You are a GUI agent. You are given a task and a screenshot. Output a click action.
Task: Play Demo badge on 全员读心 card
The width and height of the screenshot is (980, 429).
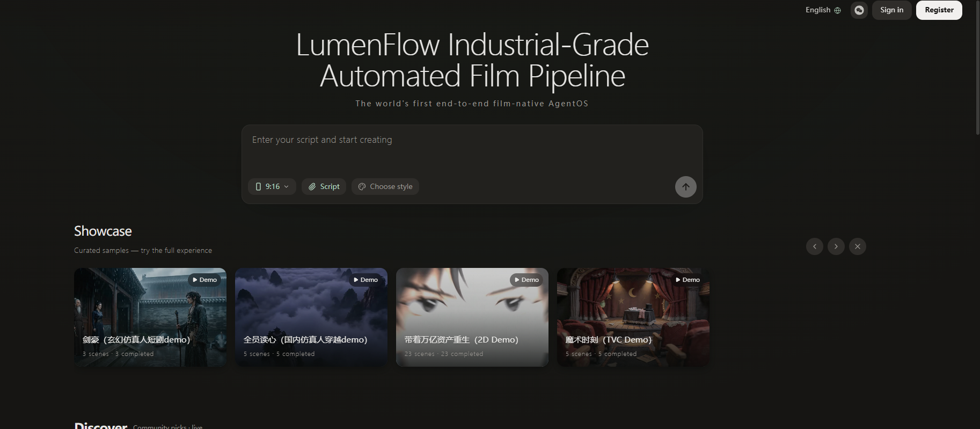(365, 280)
